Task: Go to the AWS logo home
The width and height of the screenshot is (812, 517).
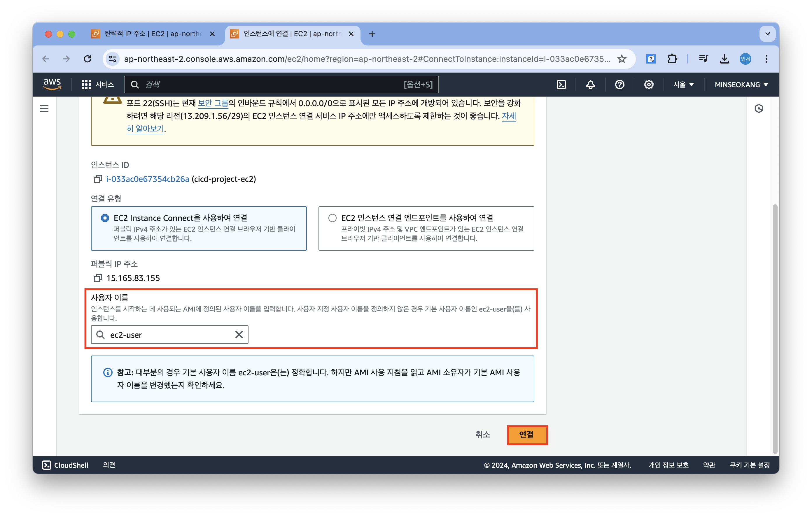Action: click(x=52, y=84)
